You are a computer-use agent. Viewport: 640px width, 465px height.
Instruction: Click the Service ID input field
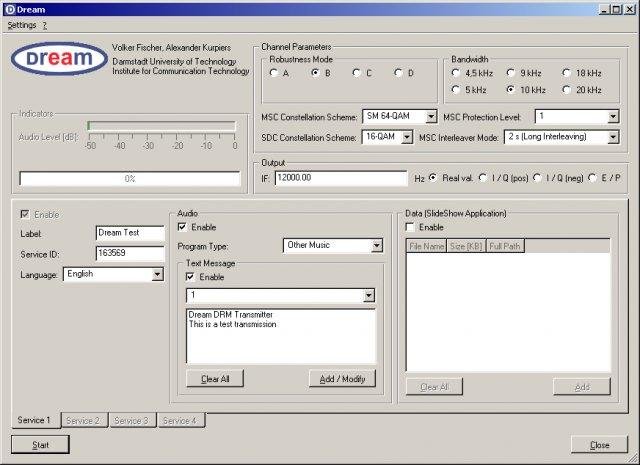click(130, 254)
